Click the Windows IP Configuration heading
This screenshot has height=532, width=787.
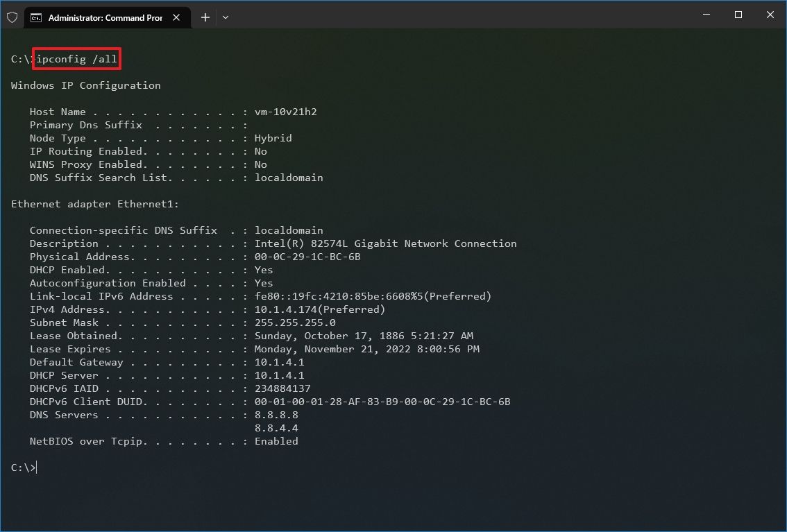[x=85, y=85]
